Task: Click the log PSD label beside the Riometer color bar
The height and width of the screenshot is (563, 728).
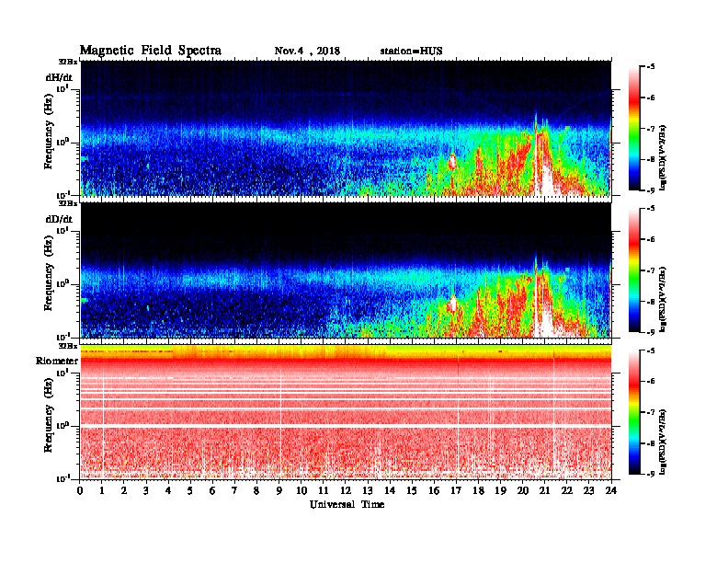Action: point(664,442)
